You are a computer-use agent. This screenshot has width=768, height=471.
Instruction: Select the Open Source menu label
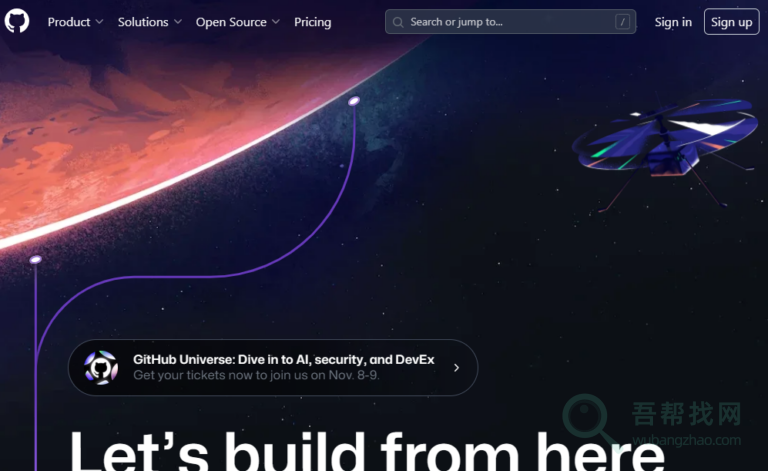(231, 22)
